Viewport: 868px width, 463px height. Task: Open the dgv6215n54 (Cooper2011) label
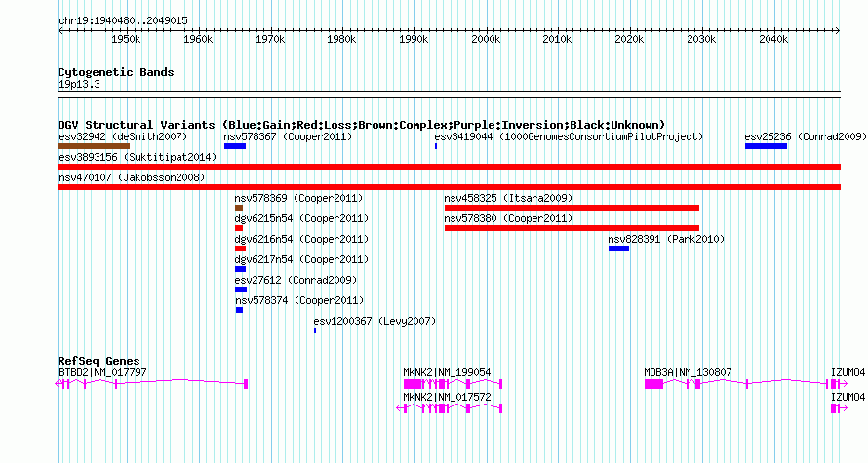pos(301,219)
